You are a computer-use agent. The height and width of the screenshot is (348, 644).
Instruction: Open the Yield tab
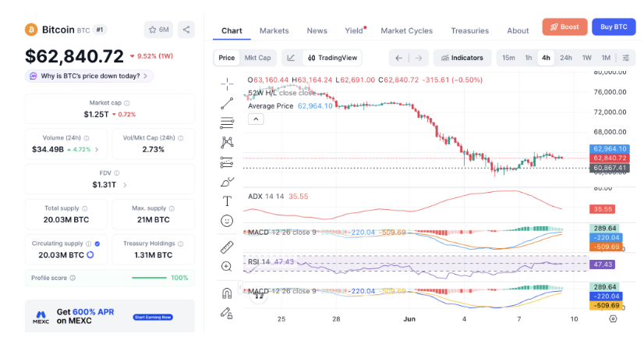(354, 30)
